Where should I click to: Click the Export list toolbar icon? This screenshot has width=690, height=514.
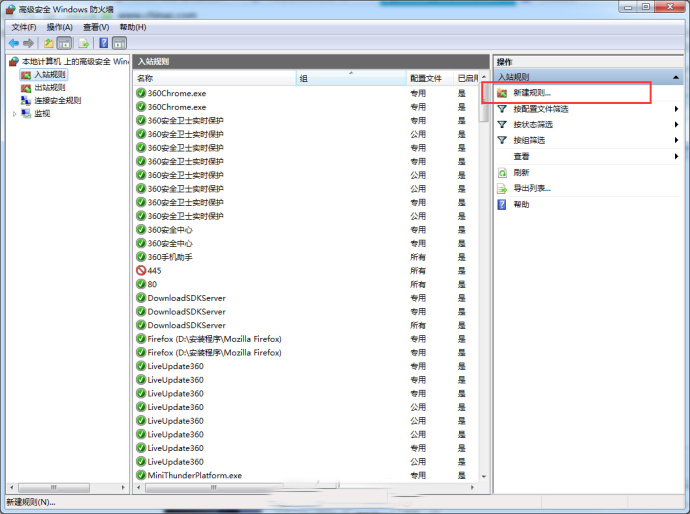click(x=83, y=43)
